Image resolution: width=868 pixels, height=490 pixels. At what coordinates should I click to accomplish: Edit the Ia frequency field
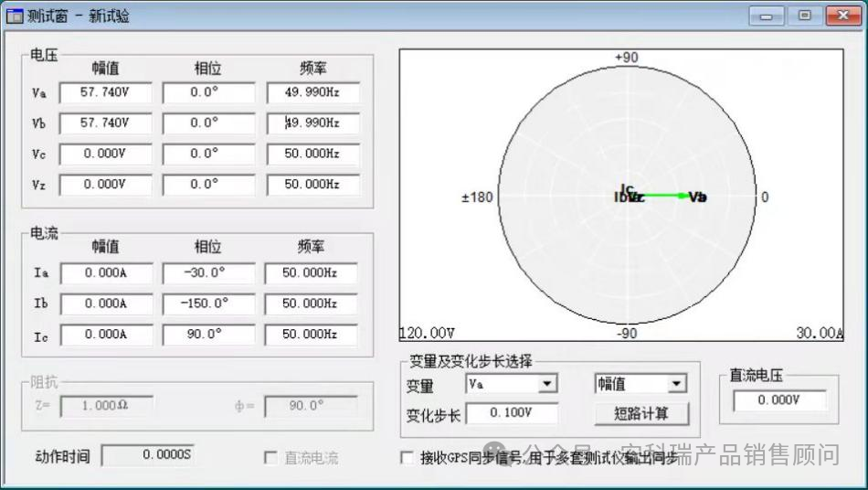(311, 273)
